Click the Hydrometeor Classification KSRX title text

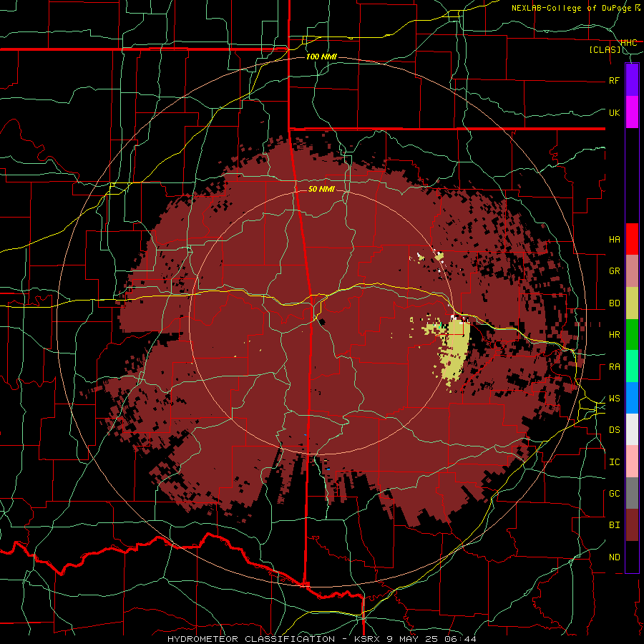click(x=322, y=639)
